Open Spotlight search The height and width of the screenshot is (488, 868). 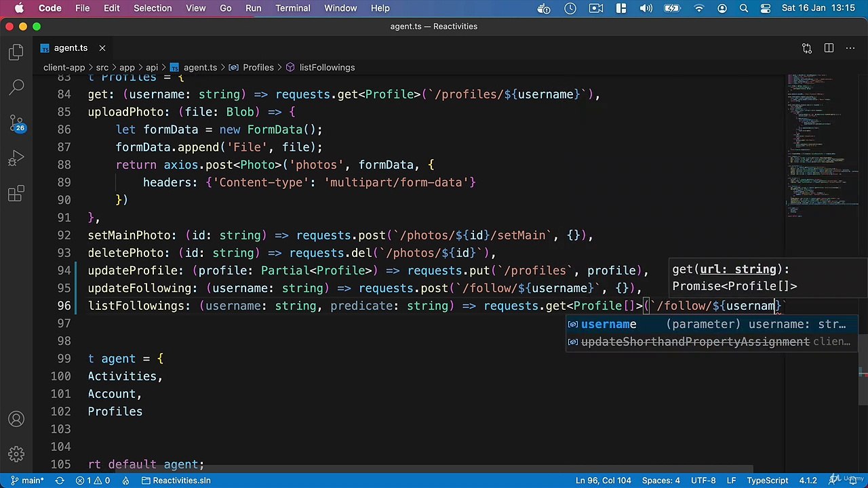(x=744, y=8)
